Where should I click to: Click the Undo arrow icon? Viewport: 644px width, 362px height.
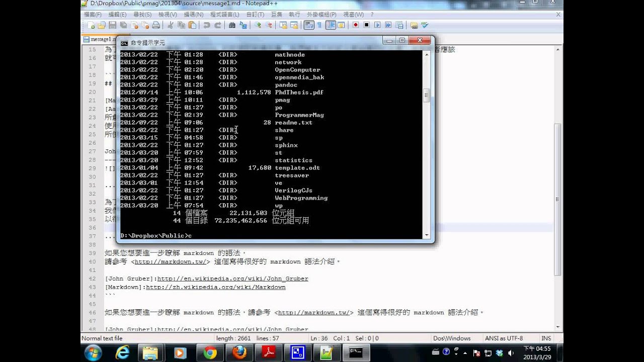tap(206, 25)
